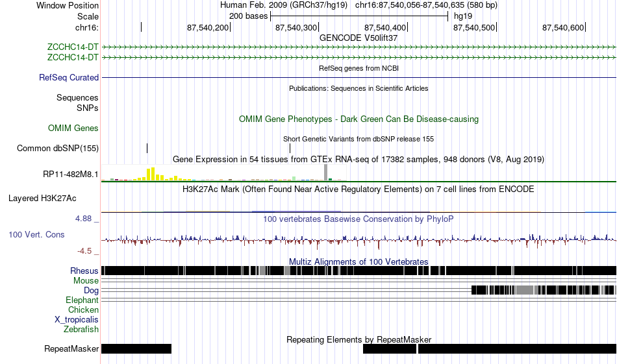This screenshot has height=364, width=617.
Task: Click the leftmost RepeatMasker black block
Action: (136, 348)
